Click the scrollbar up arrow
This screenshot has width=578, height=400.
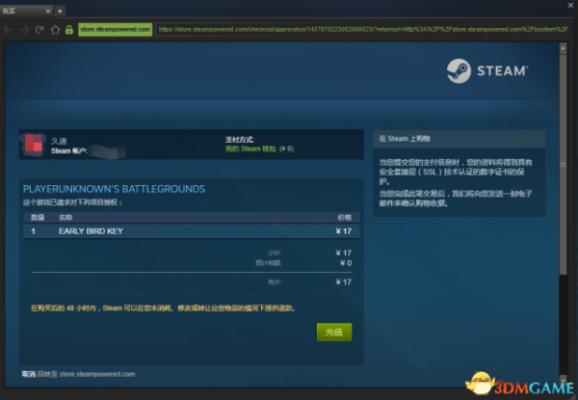click(563, 48)
